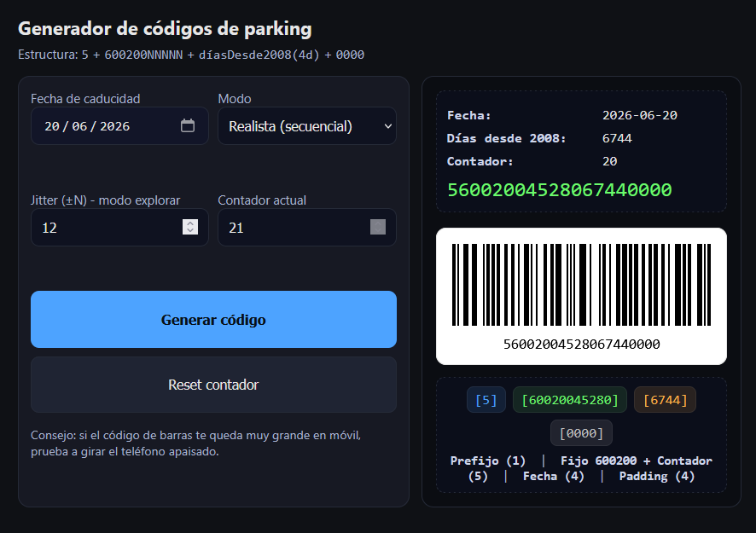756x533 pixels.
Task: Click the Modo label
Action: 235,99
